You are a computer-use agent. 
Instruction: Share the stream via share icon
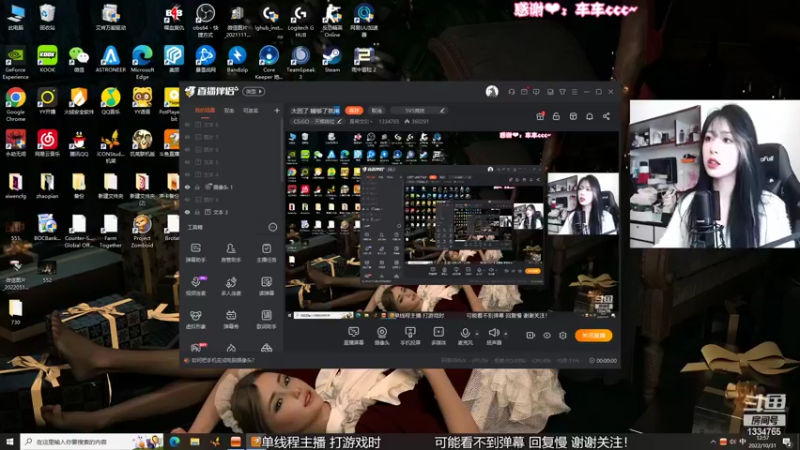coord(606,116)
